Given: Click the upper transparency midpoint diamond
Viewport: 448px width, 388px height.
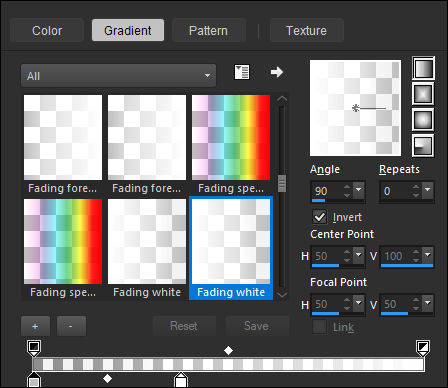Looking at the screenshot, I should pos(228,350).
